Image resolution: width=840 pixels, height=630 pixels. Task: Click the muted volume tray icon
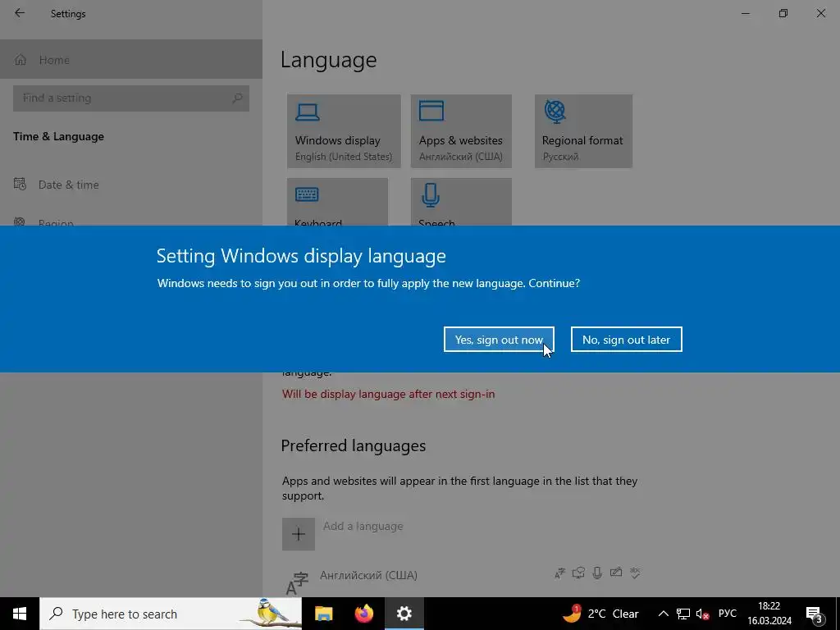tap(702, 614)
